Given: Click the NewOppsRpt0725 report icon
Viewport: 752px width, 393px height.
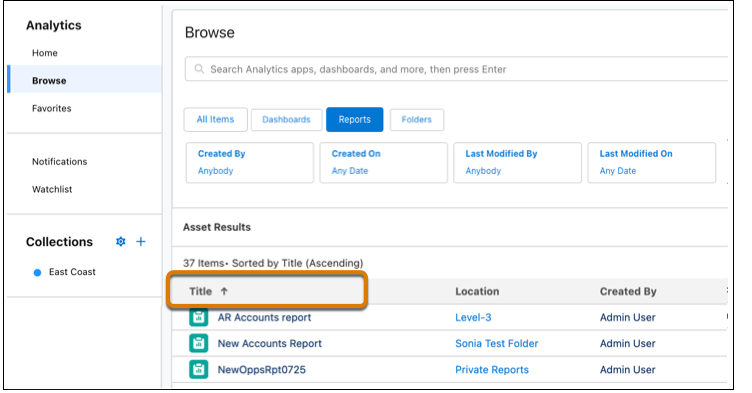Looking at the screenshot, I should coord(199,369).
